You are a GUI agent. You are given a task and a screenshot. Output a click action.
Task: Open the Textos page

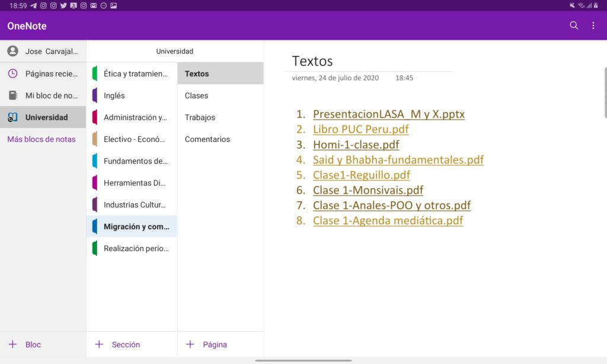click(221, 73)
